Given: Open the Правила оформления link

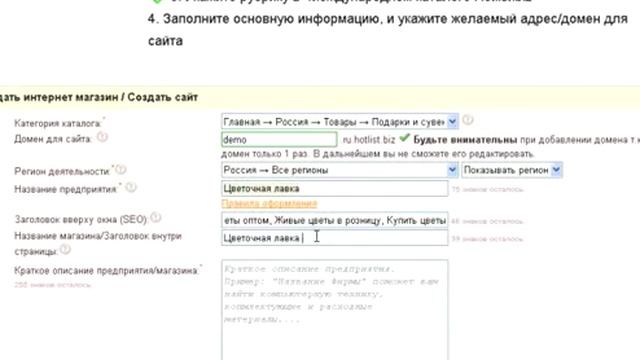Looking at the screenshot, I should pos(269,203).
